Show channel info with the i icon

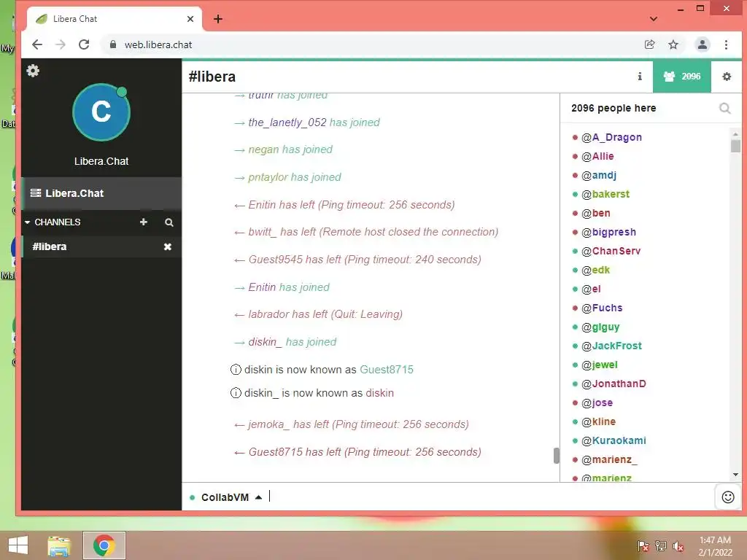(640, 76)
